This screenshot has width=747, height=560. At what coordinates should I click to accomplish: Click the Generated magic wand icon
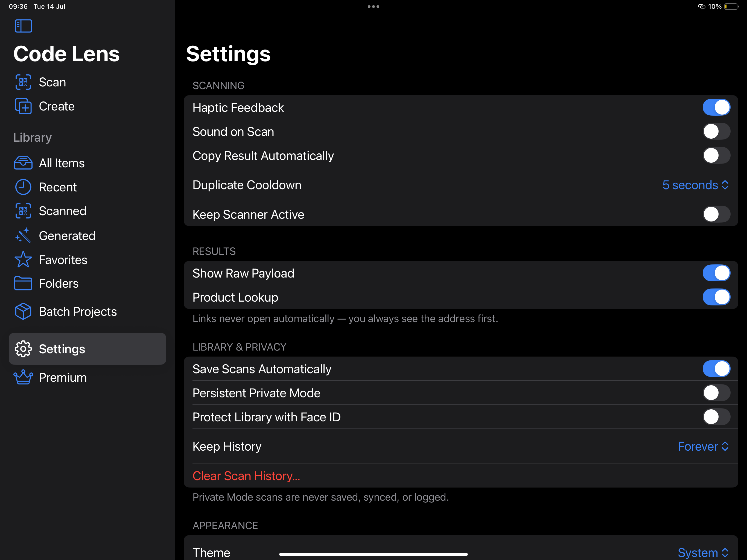click(23, 235)
